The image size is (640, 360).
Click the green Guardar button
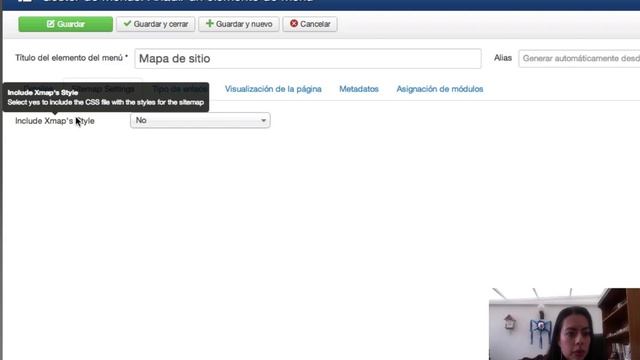[x=65, y=24]
